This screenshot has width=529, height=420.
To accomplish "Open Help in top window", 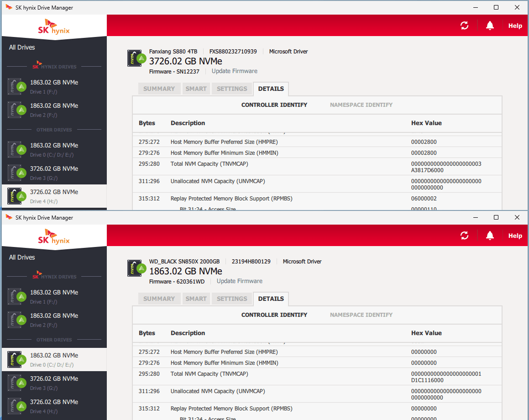I will point(515,26).
